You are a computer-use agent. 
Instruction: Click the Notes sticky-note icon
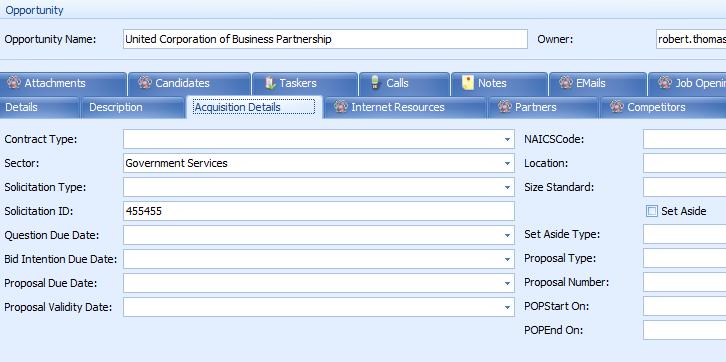(468, 83)
